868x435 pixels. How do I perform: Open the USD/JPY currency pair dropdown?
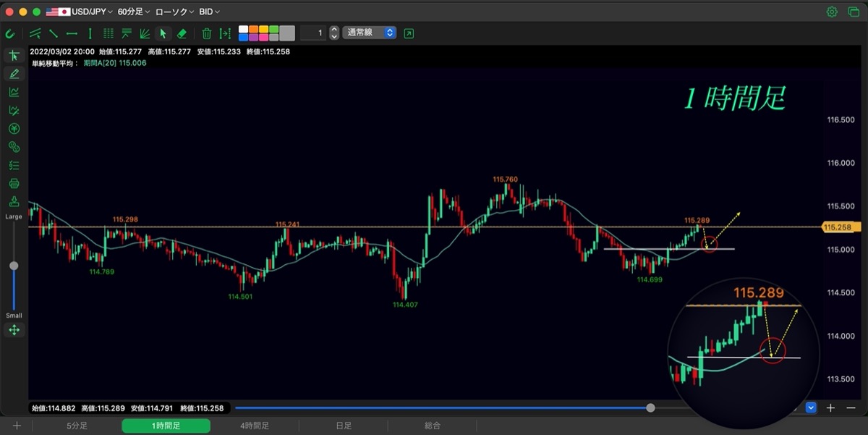[x=80, y=12]
